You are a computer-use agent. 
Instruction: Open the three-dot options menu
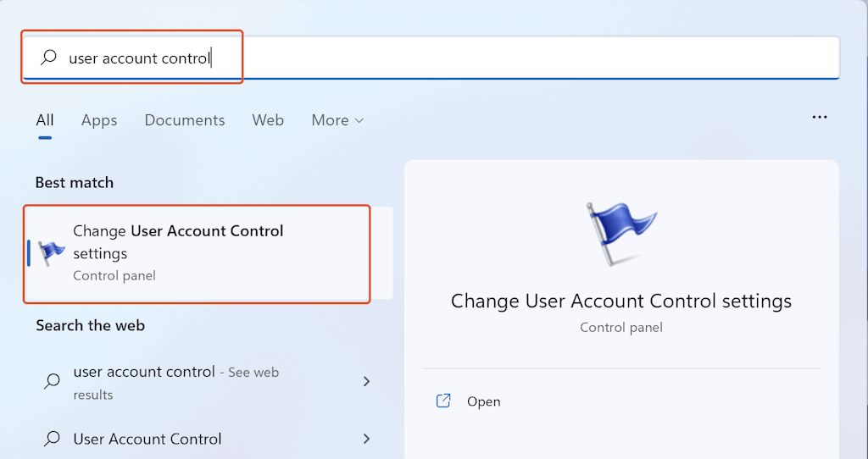pyautogui.click(x=820, y=117)
